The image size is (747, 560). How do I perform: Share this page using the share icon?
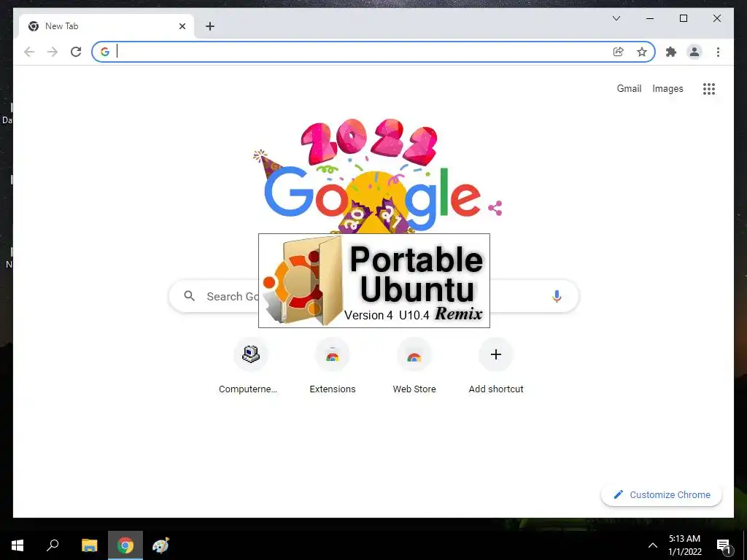[618, 52]
